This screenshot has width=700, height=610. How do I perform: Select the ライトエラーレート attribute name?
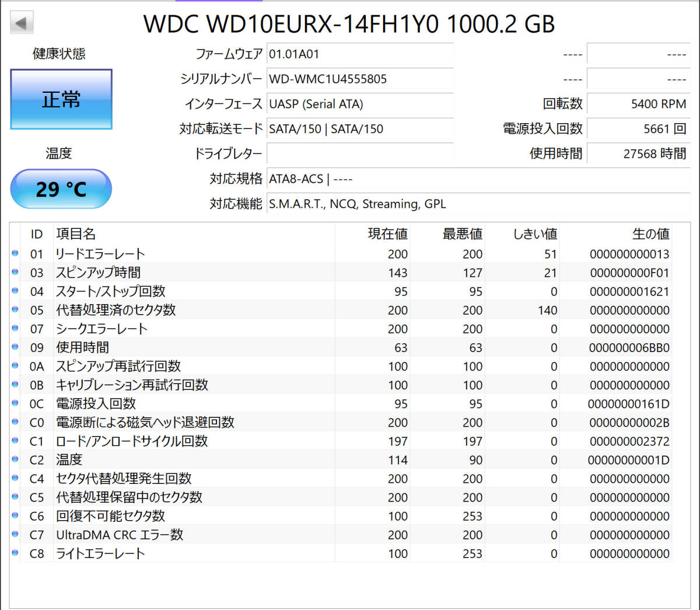point(100,553)
